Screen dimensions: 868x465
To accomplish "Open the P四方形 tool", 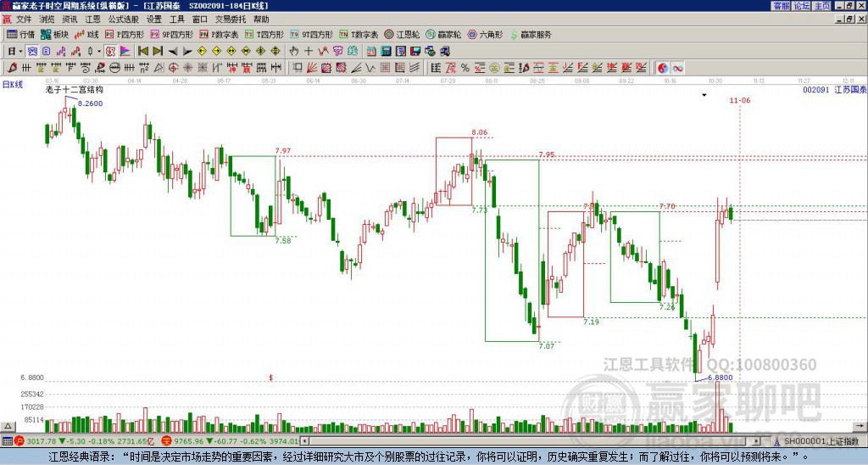I will coord(125,34).
